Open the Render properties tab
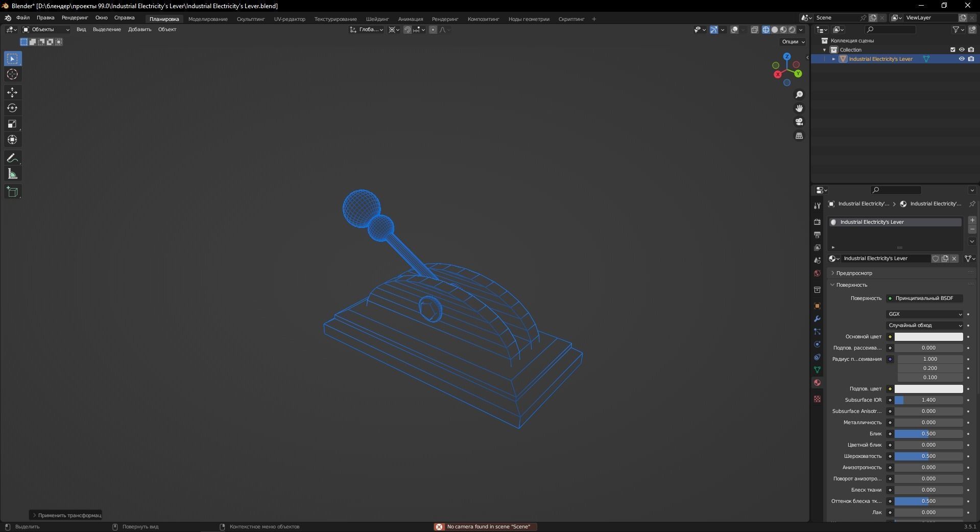Screen dimensions: 980x532 pos(817,222)
